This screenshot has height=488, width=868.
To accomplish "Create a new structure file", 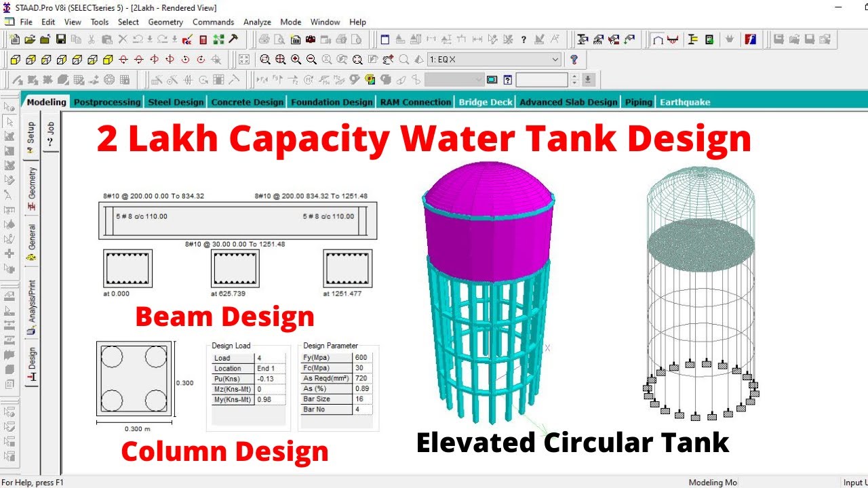I will click(x=14, y=39).
